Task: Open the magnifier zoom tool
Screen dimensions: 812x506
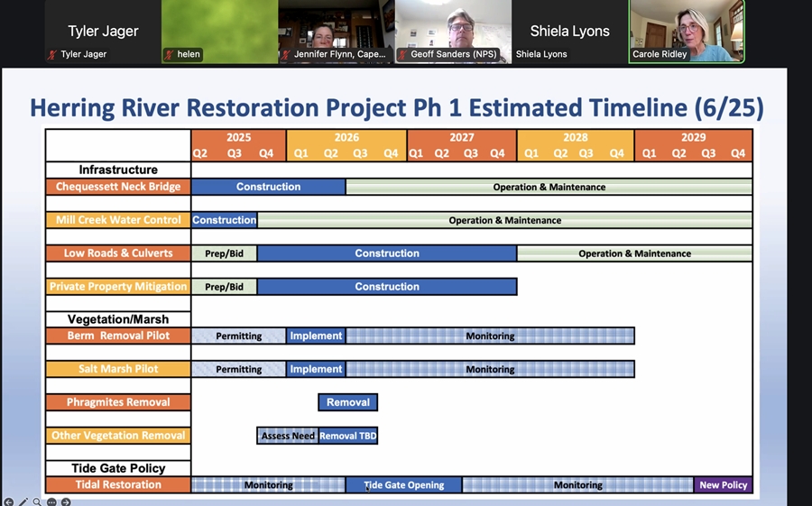Action: tap(37, 501)
